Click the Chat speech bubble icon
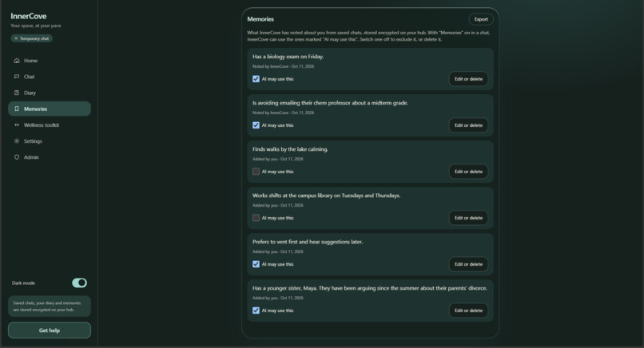This screenshot has height=348, width=644. [17, 77]
